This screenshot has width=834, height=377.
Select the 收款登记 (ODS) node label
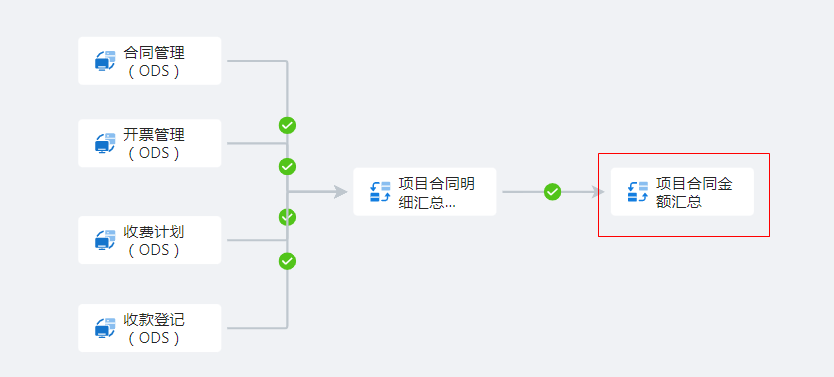(154, 329)
